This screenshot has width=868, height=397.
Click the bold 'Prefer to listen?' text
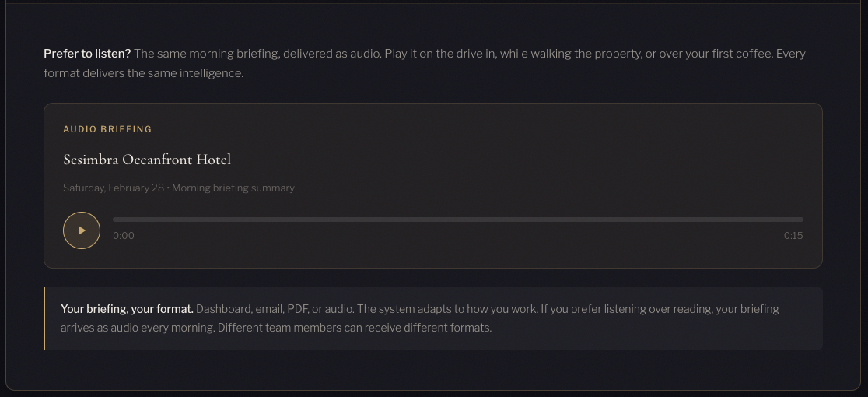pyautogui.click(x=87, y=54)
